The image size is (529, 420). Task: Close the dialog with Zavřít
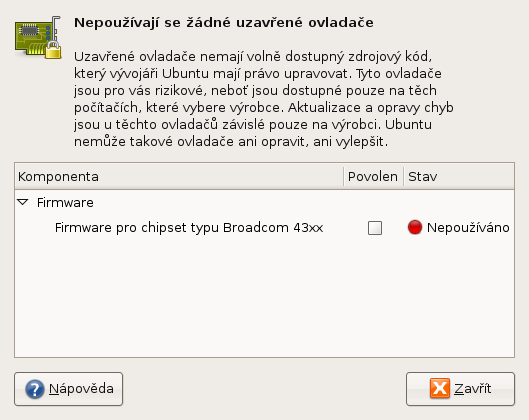460,389
